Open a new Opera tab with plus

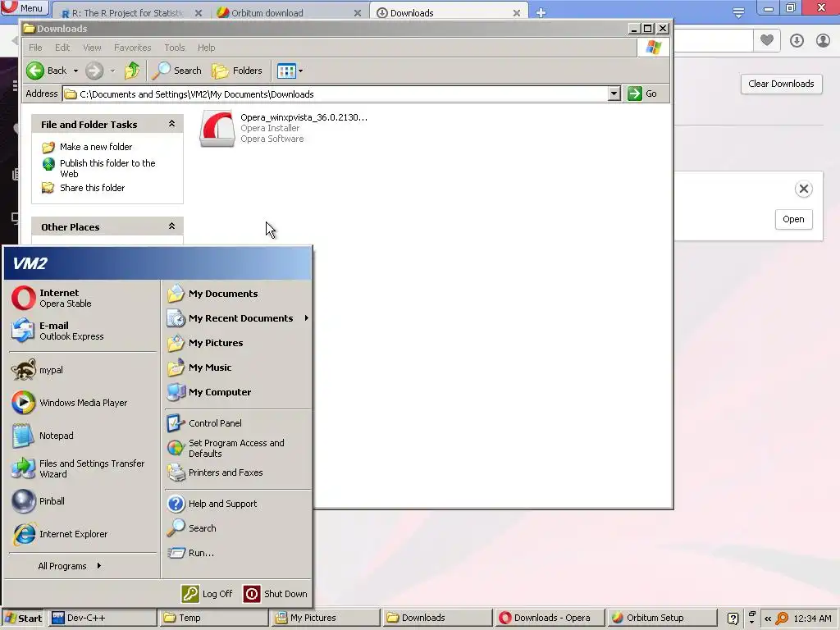pos(541,13)
